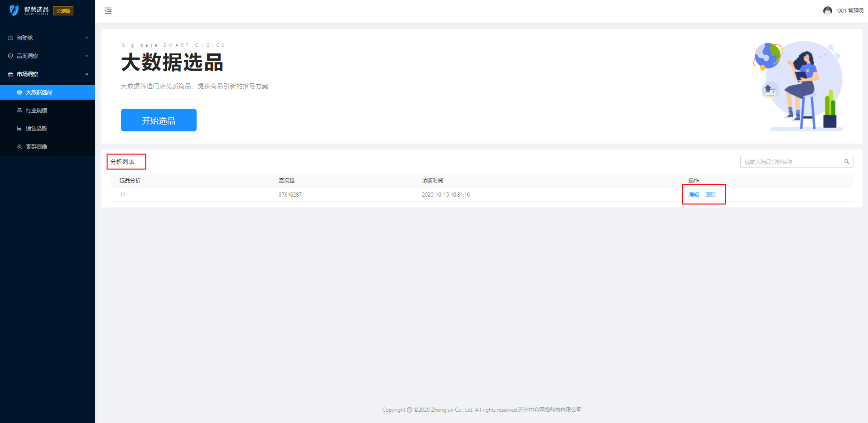Click the search magnifier icon

[x=846, y=162]
